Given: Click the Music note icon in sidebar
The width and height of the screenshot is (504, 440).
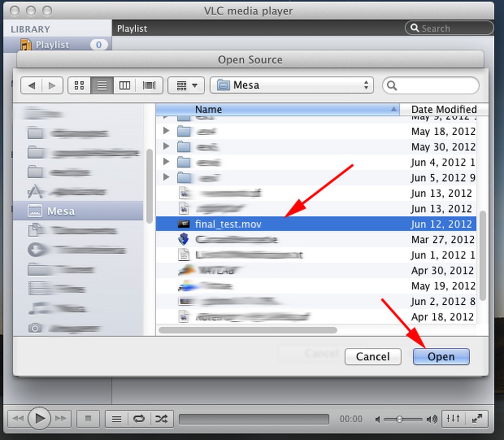Looking at the screenshot, I should tap(38, 308).
